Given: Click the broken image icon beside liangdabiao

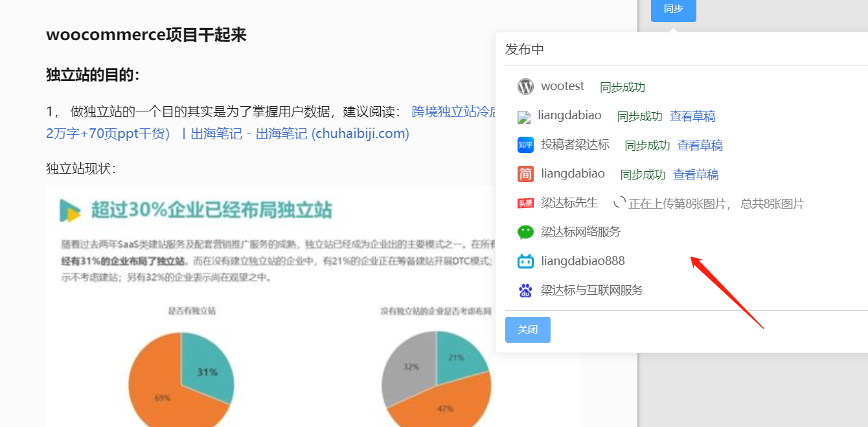Looking at the screenshot, I should coord(524,117).
